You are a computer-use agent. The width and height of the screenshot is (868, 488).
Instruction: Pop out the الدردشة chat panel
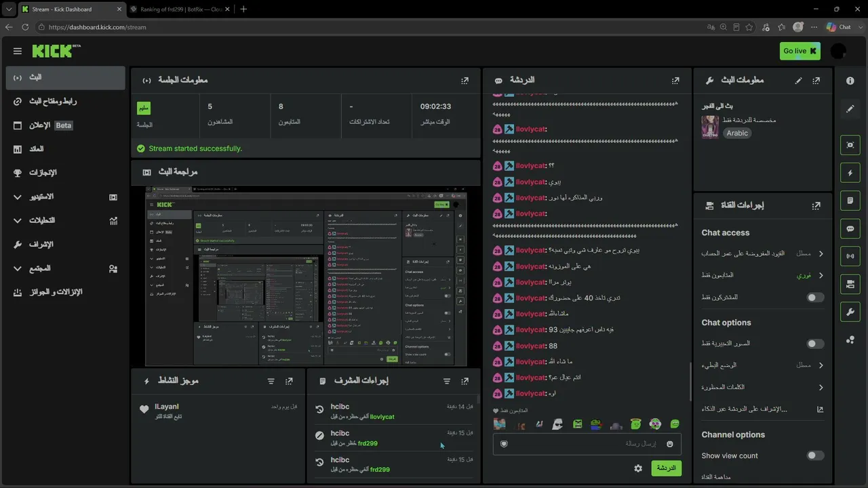click(x=675, y=80)
